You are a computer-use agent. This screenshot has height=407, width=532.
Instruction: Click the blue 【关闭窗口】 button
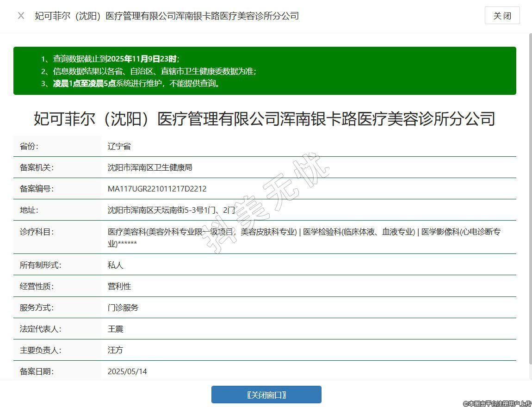coord(266,395)
